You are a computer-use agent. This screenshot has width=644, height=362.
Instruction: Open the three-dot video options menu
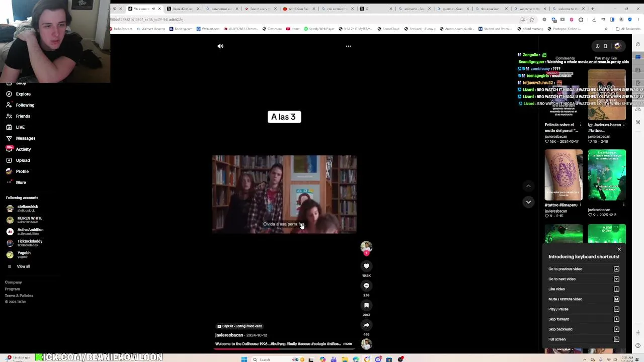[x=348, y=46]
